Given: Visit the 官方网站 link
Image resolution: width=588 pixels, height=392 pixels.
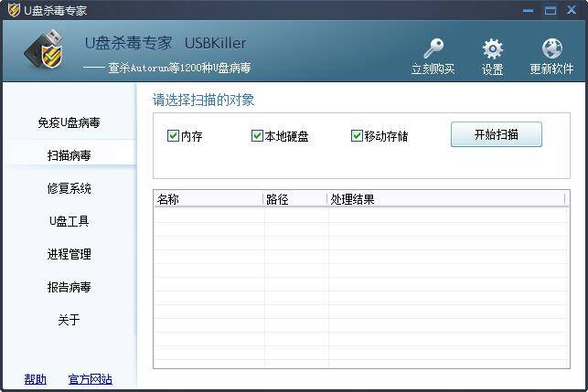Looking at the screenshot, I should tap(90, 379).
